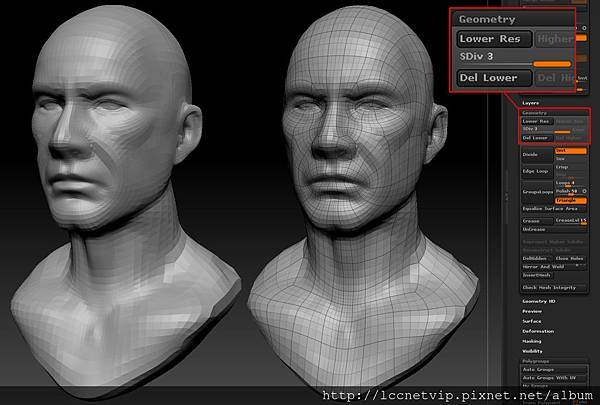Viewport: 600px width, 405px height.
Task: Adjust the CreaseLvl 15 slider
Action: tap(571, 221)
